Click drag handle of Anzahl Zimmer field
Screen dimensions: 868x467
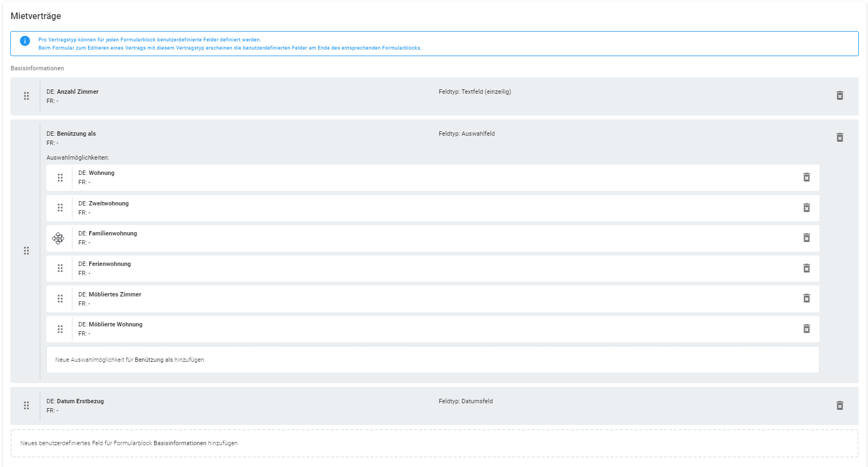tap(26, 96)
